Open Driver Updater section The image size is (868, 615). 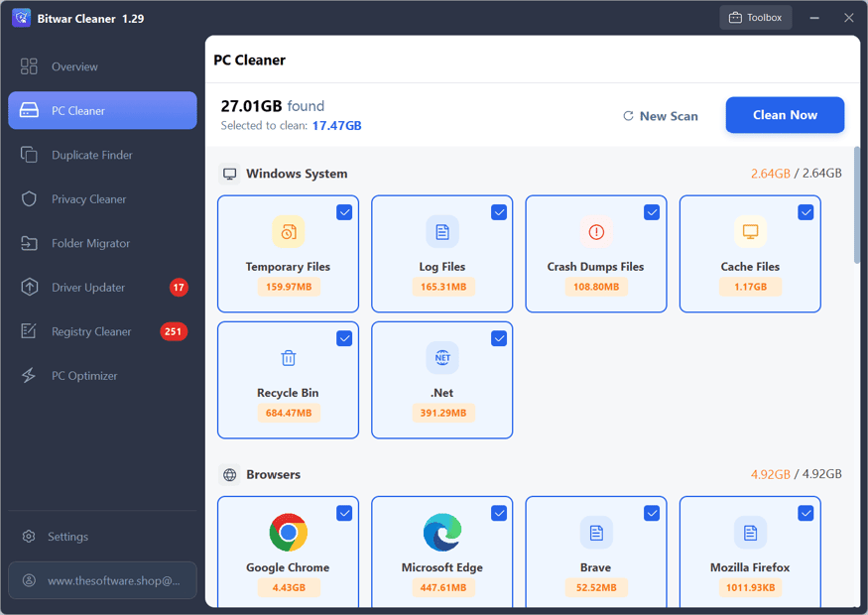[88, 288]
